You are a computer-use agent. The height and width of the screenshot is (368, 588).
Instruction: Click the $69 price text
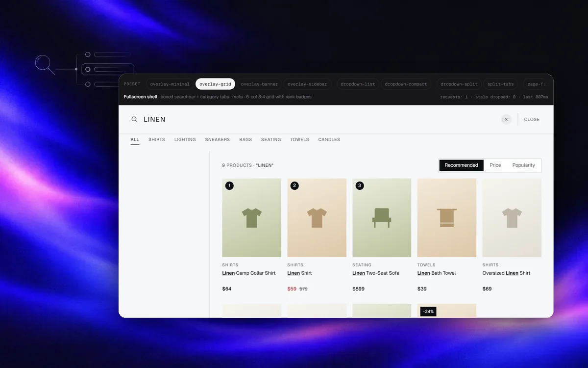pyautogui.click(x=487, y=289)
